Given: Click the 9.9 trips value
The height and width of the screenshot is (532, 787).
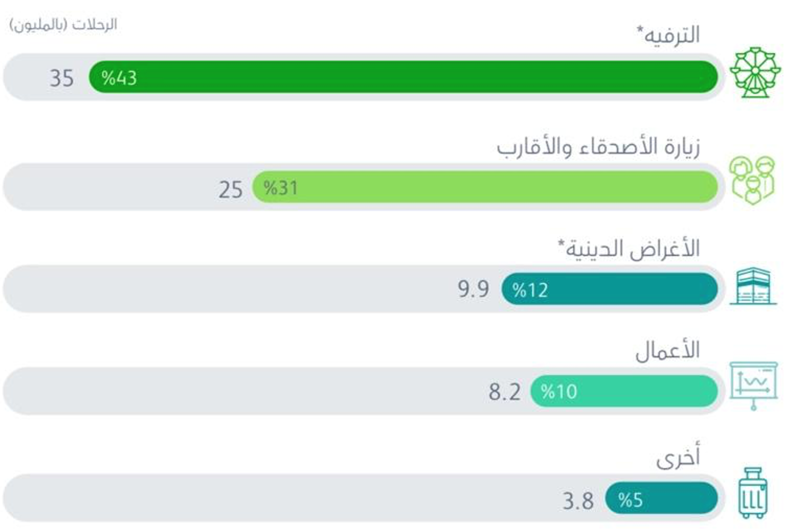Looking at the screenshot, I should click(x=473, y=289).
